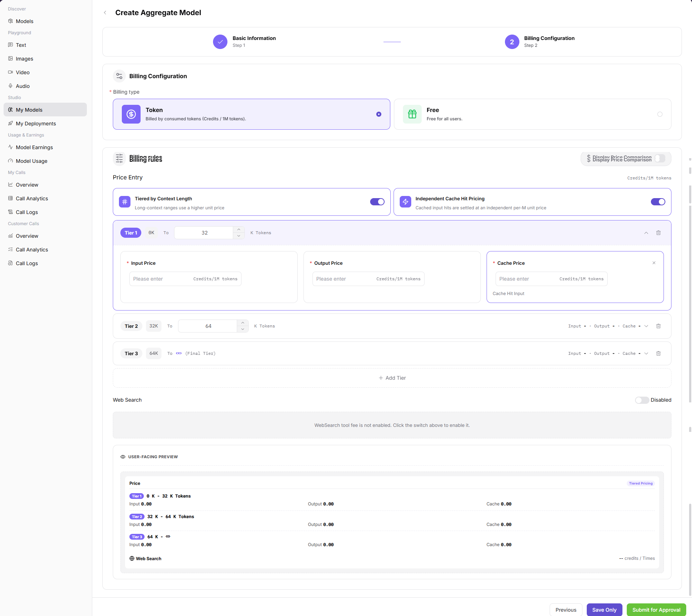
Task: Select the Token billing type radio
Action: [x=379, y=114]
